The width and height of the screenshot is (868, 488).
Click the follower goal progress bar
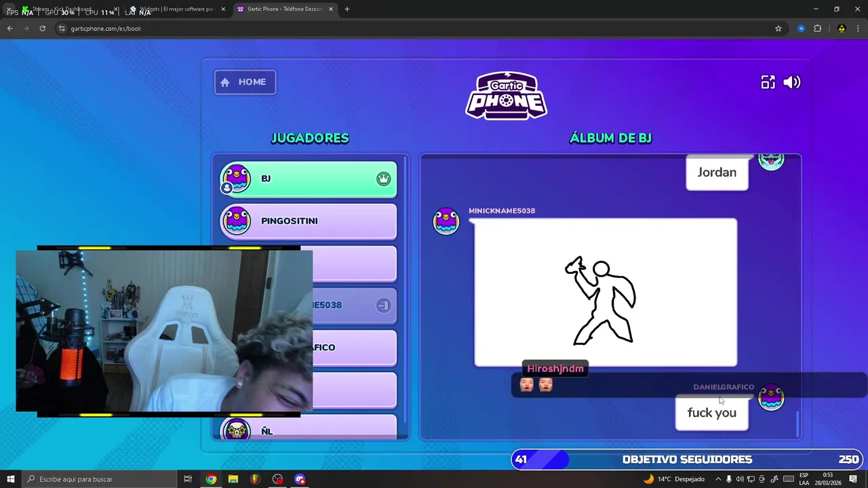(687, 460)
